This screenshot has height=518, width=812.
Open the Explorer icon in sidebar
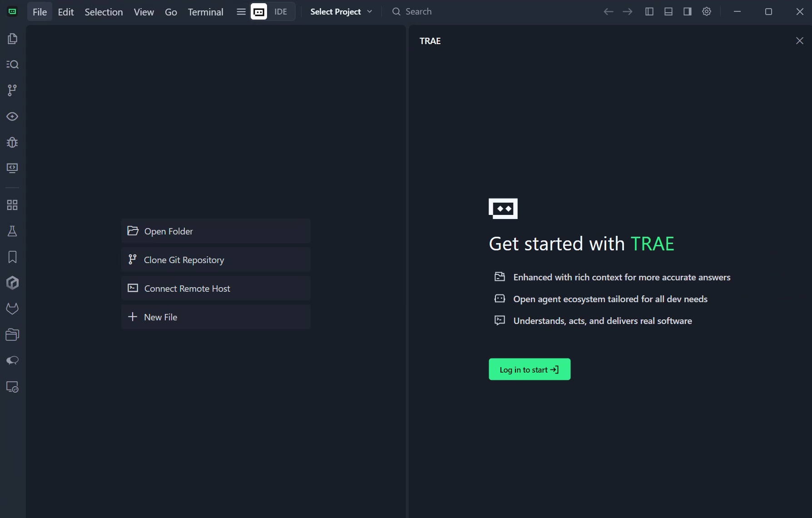tap(12, 39)
